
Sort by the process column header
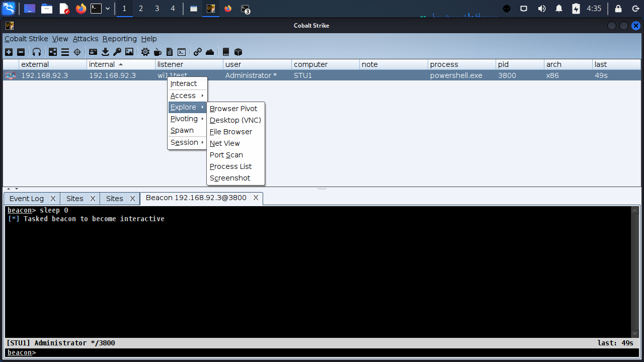[x=462, y=64]
